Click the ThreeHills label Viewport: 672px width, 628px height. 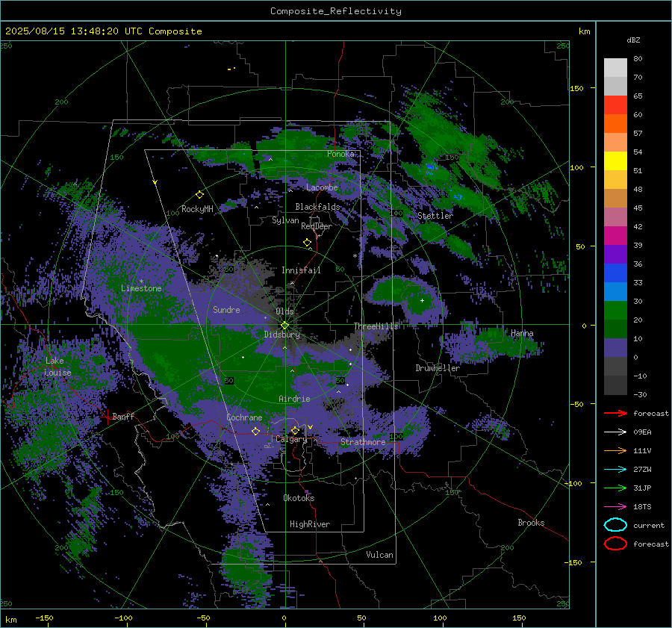(x=376, y=326)
